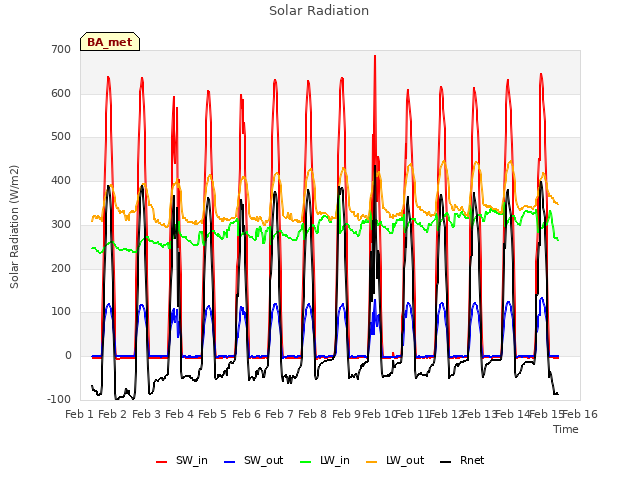
Task: Click the -100 y-axis tick label
Action: point(59,399)
